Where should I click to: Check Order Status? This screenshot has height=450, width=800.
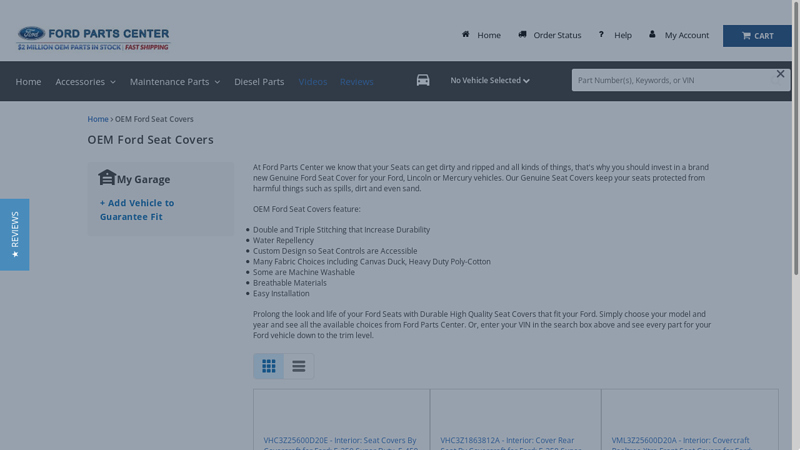point(549,35)
